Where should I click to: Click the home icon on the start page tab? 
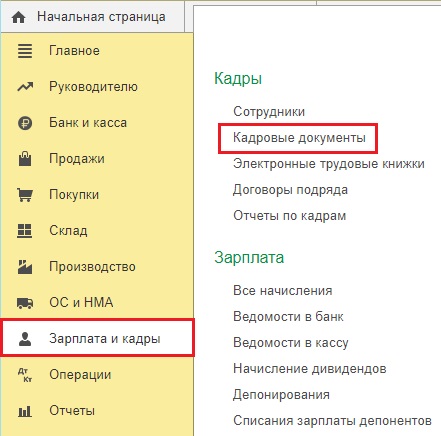pos(18,17)
